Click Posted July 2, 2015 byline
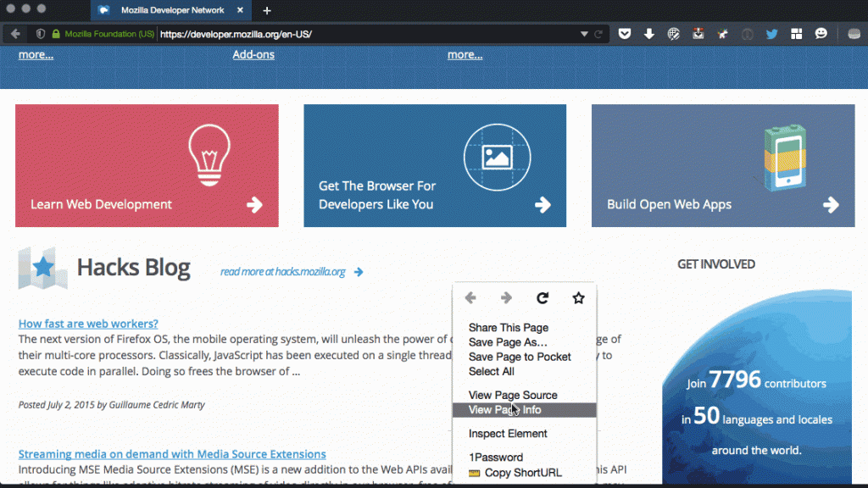 (x=111, y=404)
